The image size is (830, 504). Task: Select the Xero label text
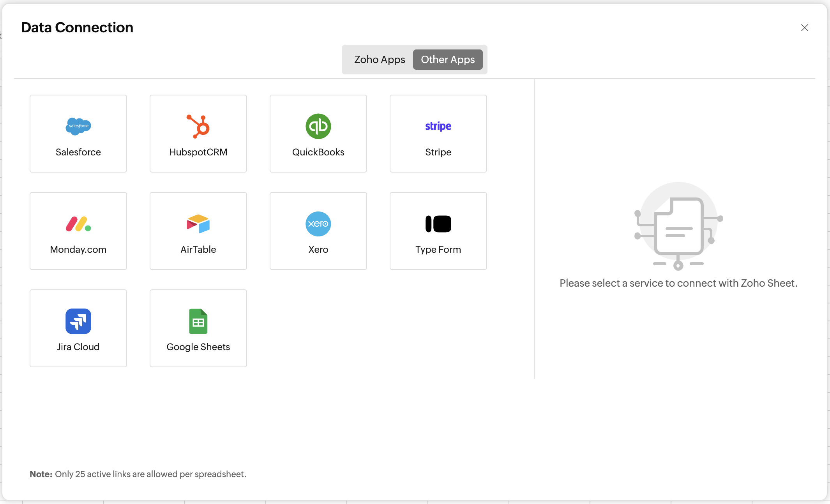pos(318,249)
